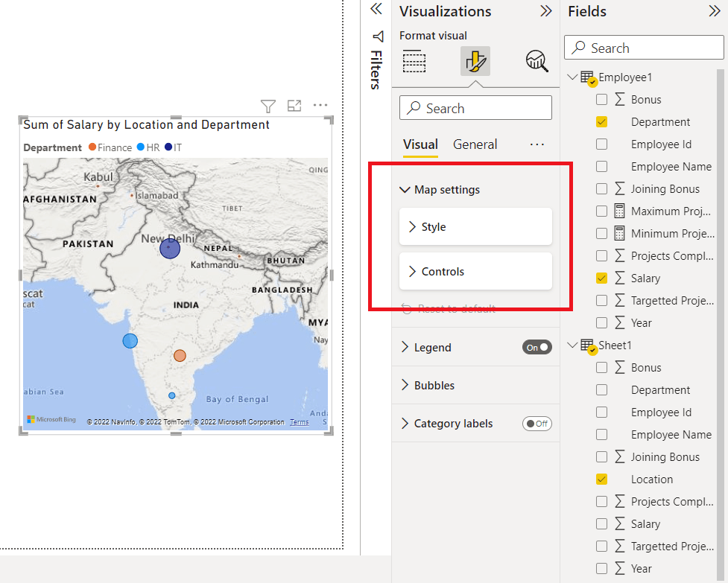Click the HR light blue legend dot
The image size is (728, 583).
point(141,147)
